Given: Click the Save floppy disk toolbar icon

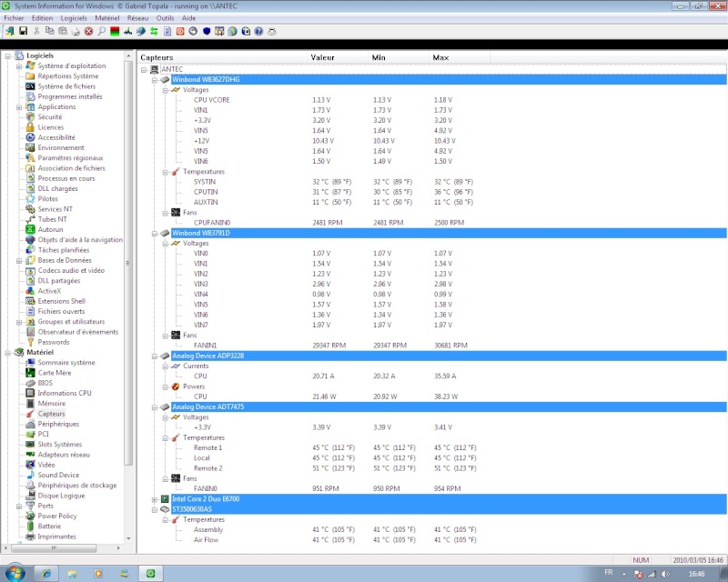Looking at the screenshot, I should [x=24, y=31].
